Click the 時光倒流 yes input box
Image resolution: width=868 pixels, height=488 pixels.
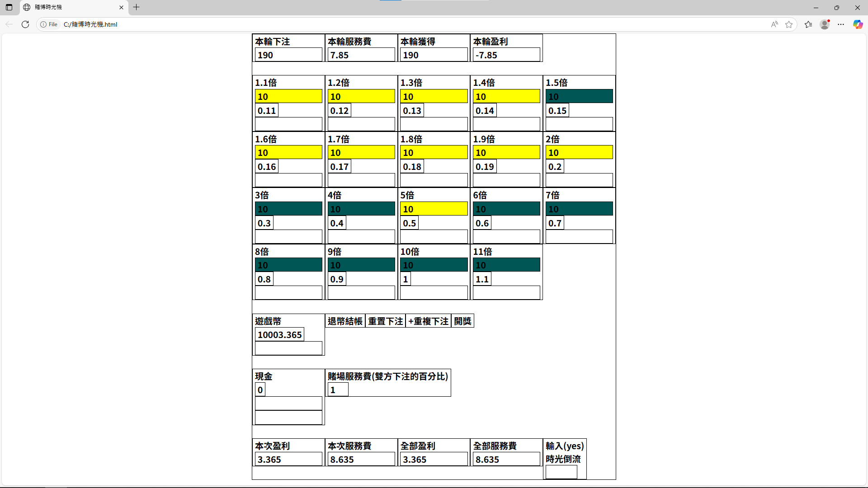(561, 472)
